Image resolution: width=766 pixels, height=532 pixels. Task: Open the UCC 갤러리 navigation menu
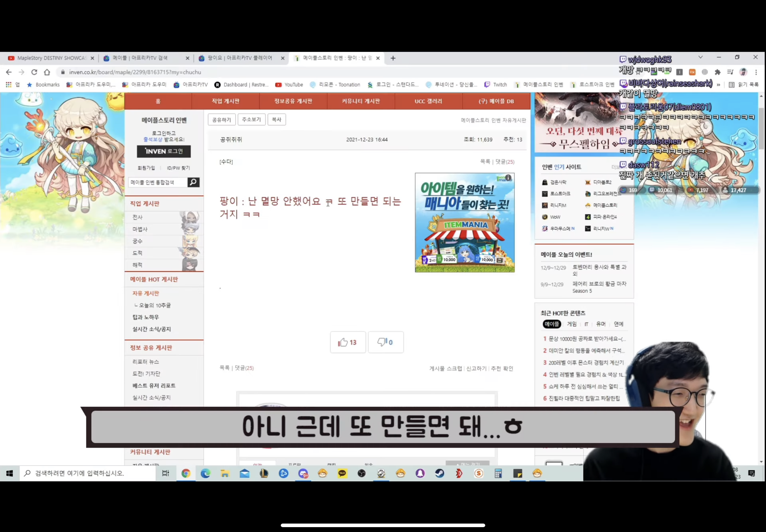[x=428, y=101]
